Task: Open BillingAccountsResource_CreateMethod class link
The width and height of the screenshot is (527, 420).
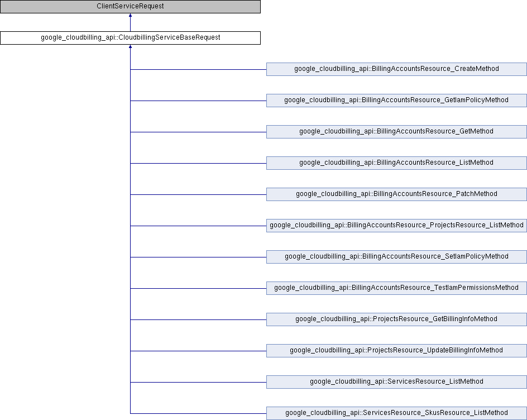Action: [x=396, y=69]
